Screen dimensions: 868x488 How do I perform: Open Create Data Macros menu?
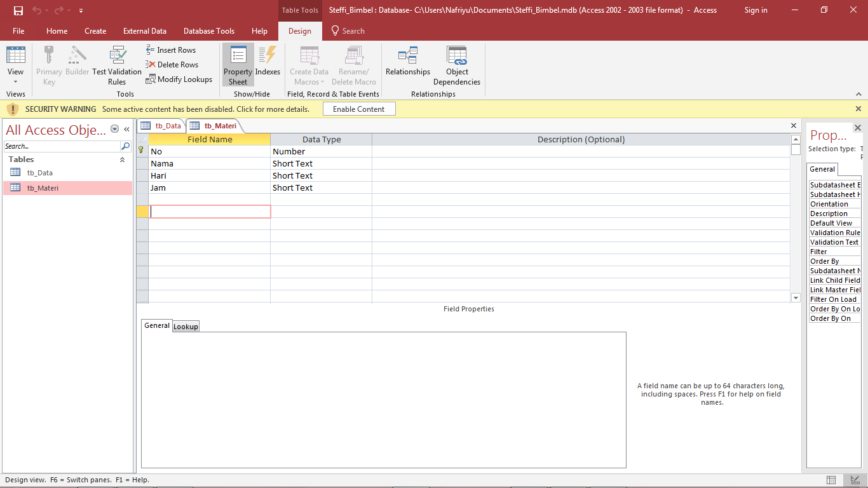(309, 66)
